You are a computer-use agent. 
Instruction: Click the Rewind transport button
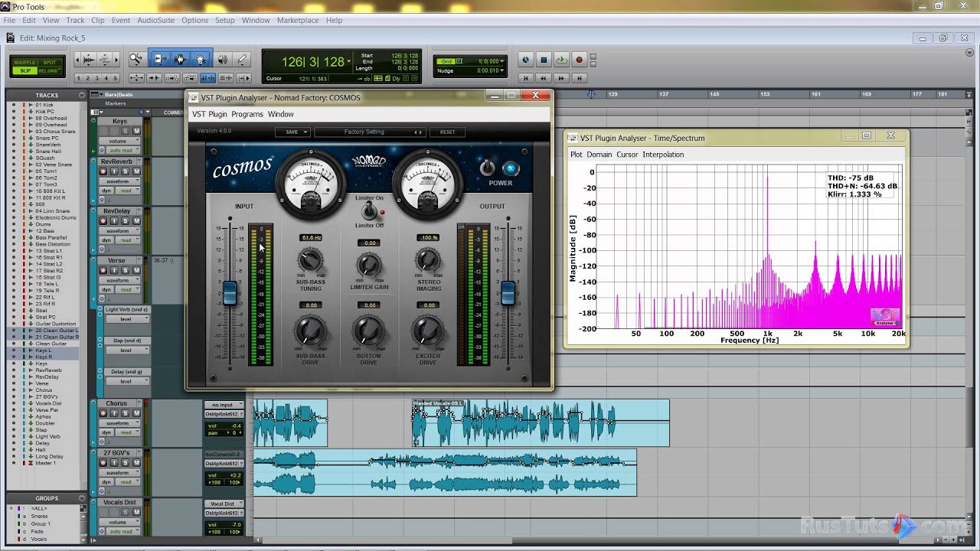(544, 78)
